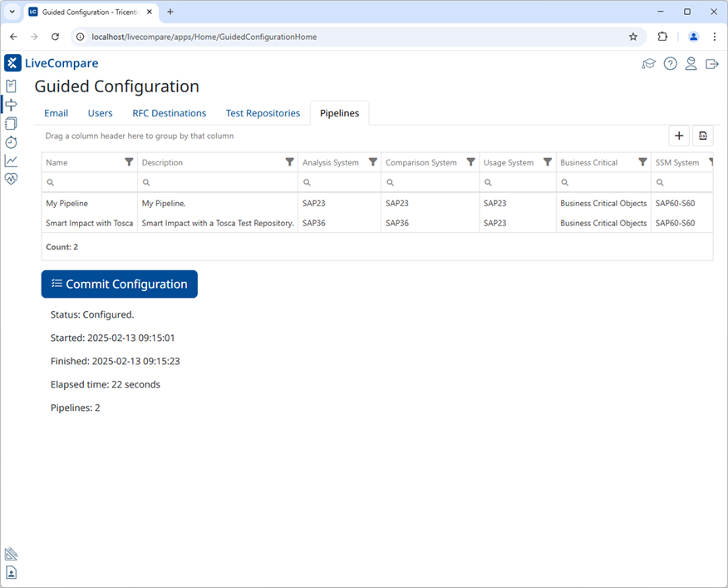
Task: Add a new pipeline with the plus button
Action: [x=679, y=135]
